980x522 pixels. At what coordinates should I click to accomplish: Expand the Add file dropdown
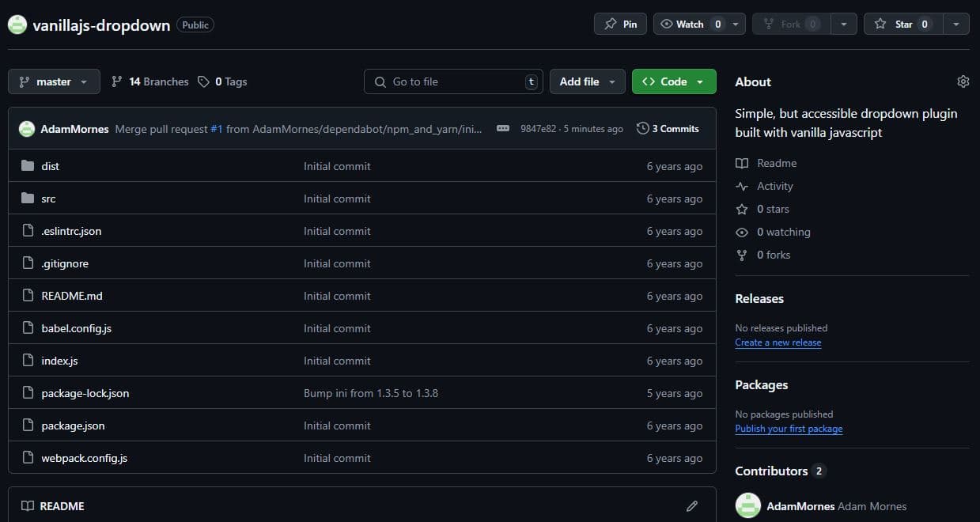(x=587, y=81)
